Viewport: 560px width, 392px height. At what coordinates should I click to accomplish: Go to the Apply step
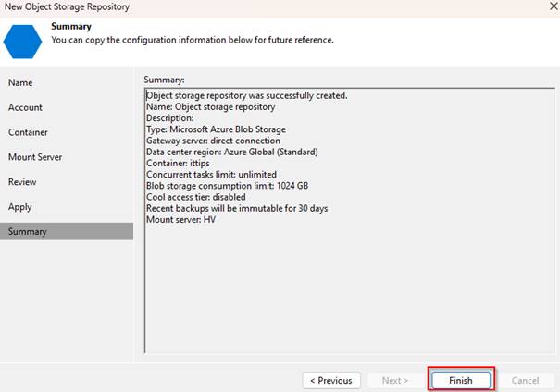point(20,207)
